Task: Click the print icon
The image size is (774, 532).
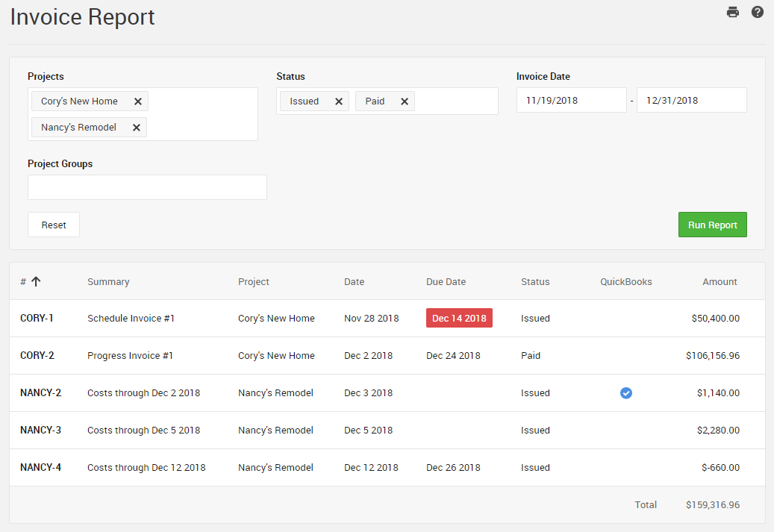Action: tap(732, 12)
